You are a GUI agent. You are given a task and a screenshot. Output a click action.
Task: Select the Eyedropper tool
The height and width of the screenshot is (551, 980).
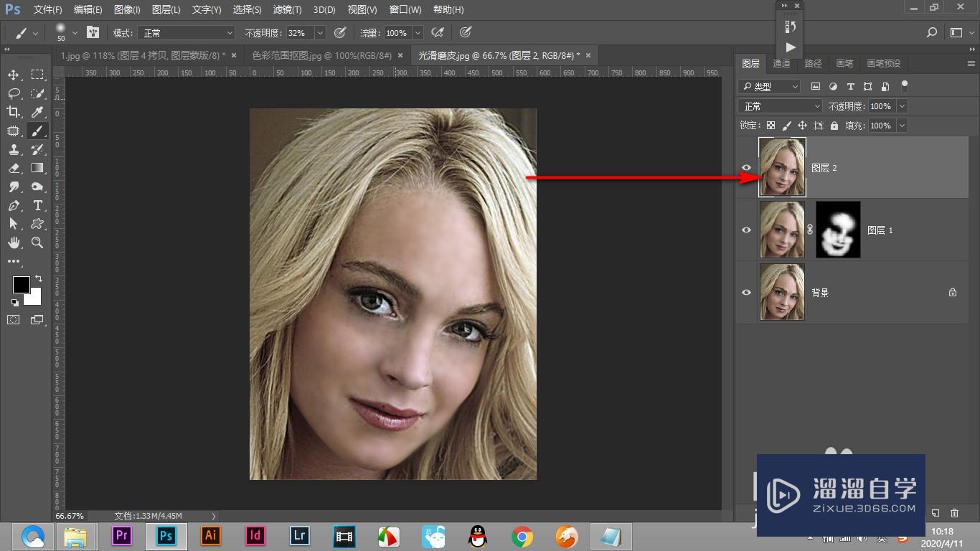[37, 112]
